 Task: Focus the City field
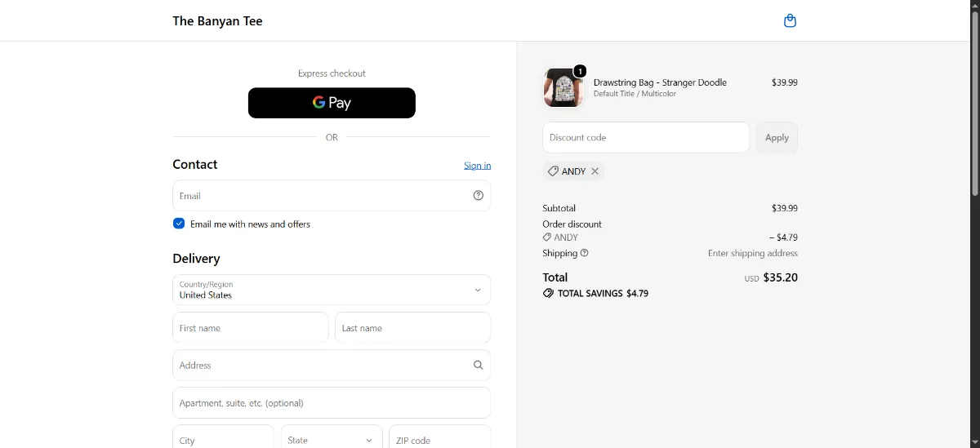(224, 440)
